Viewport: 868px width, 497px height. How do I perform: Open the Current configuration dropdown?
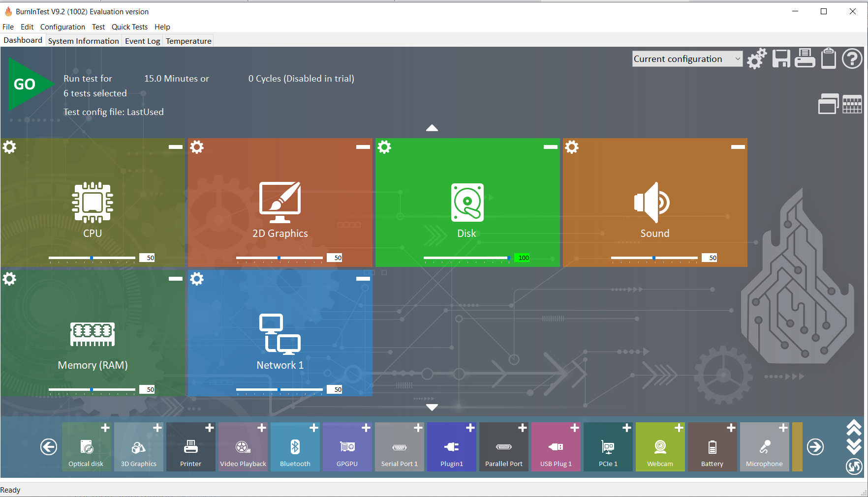point(687,59)
